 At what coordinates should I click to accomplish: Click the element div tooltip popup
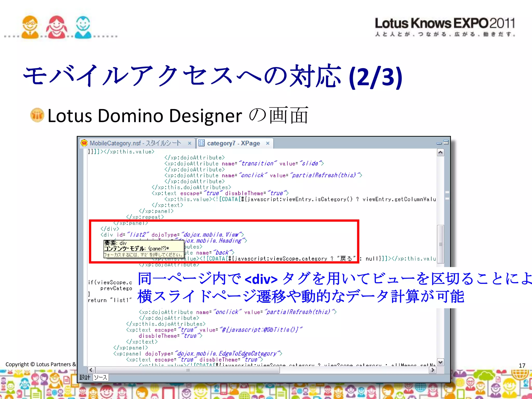click(x=144, y=249)
